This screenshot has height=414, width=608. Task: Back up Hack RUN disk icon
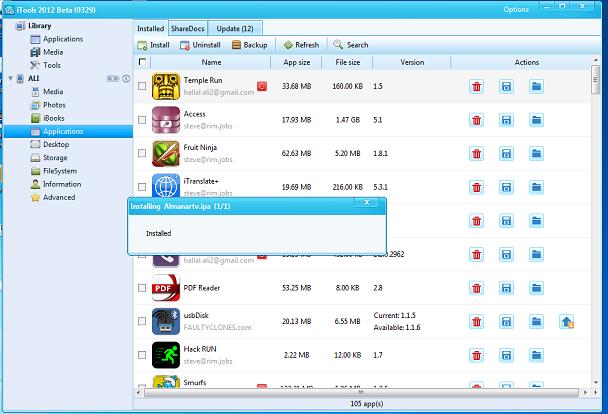(506, 355)
